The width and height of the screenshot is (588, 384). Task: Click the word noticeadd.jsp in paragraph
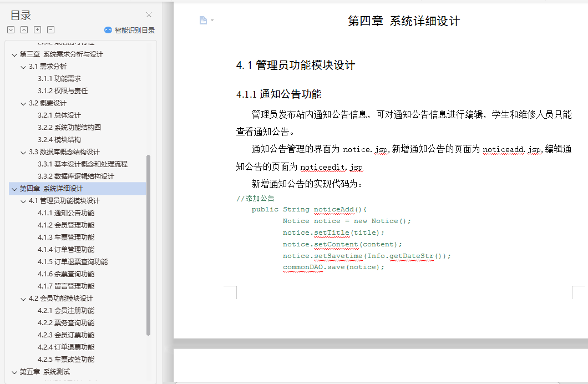coord(512,150)
